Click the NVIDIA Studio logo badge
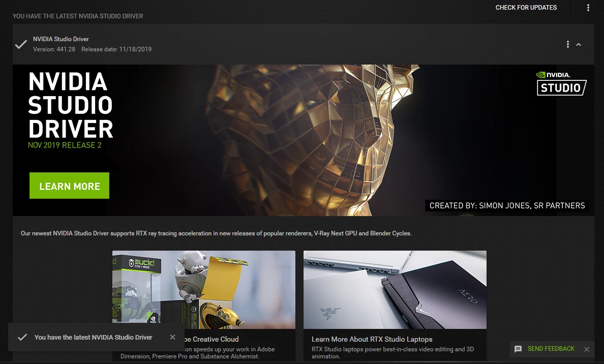604x364 pixels. (561, 83)
